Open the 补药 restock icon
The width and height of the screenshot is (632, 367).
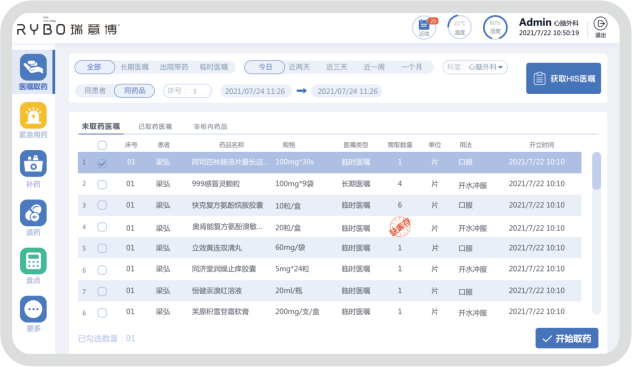pos(33,163)
